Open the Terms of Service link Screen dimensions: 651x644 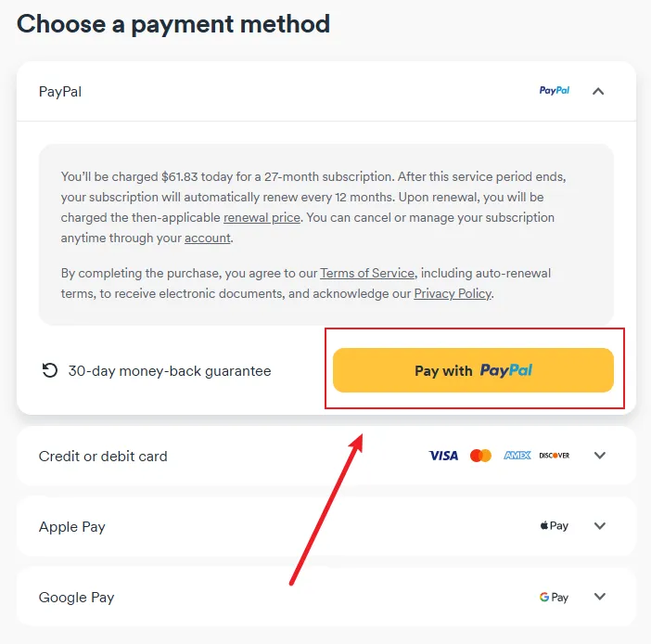367,273
